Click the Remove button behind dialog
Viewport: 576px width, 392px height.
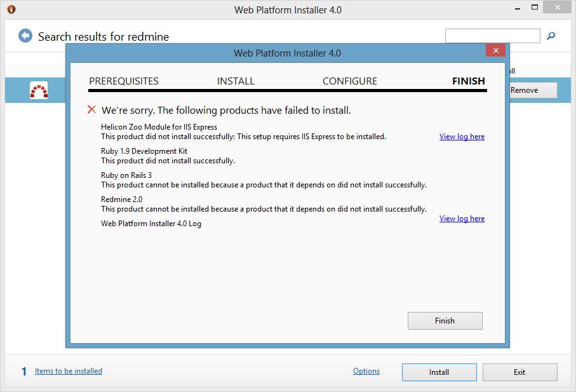tap(533, 90)
